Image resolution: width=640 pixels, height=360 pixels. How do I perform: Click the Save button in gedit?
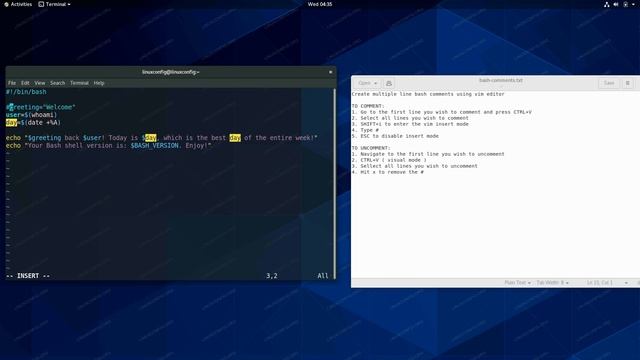(609, 83)
